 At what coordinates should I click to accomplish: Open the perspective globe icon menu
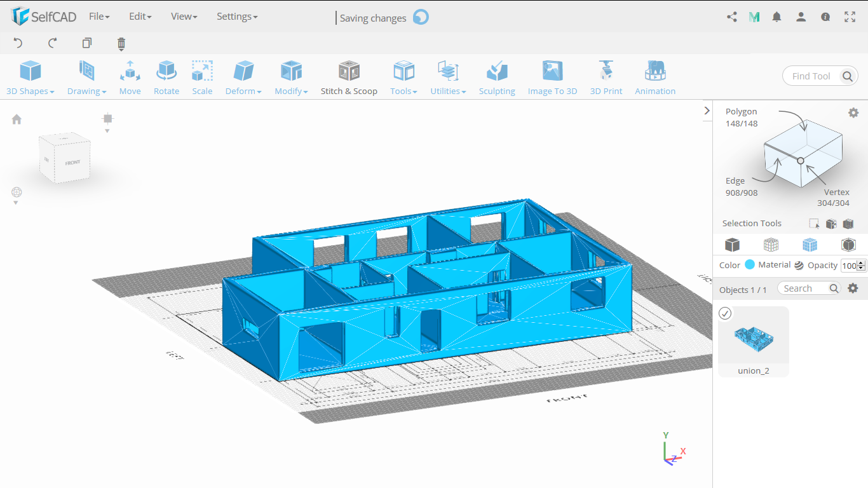tap(17, 192)
